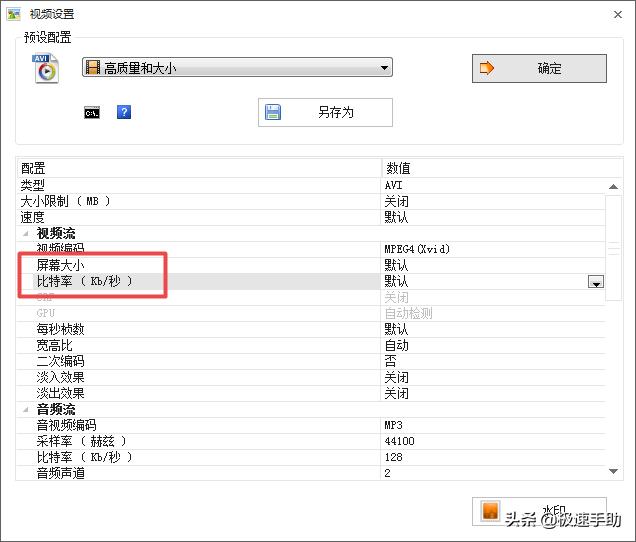
Task: Select the 淡入效果 row
Action: click(311, 377)
